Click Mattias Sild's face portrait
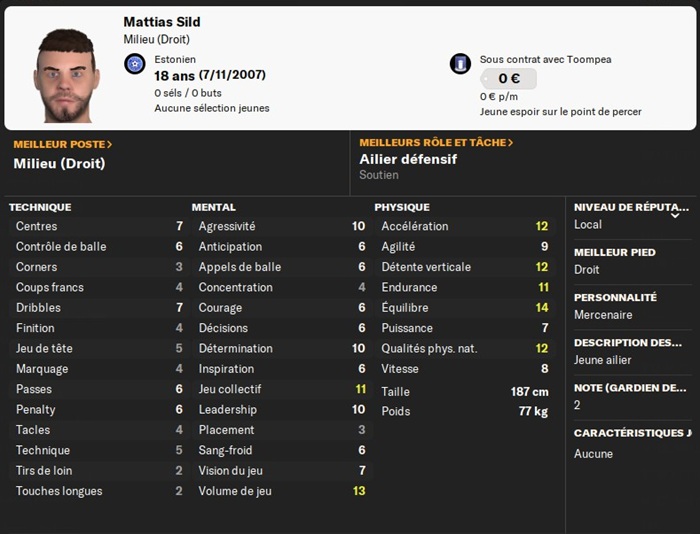Viewport: 700px width, 534px height. pos(68,75)
